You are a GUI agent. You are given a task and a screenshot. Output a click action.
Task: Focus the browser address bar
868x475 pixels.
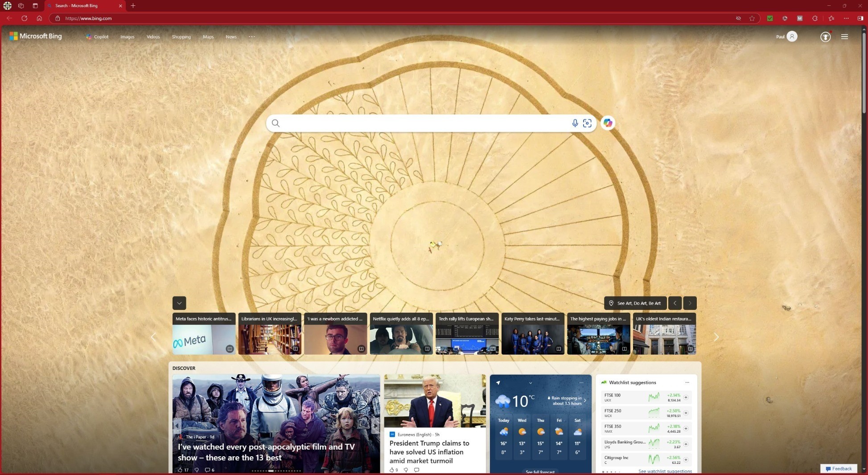coord(397,18)
